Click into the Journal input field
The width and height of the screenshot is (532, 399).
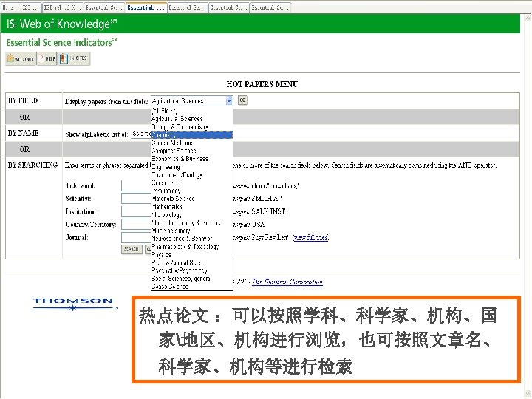(136, 237)
